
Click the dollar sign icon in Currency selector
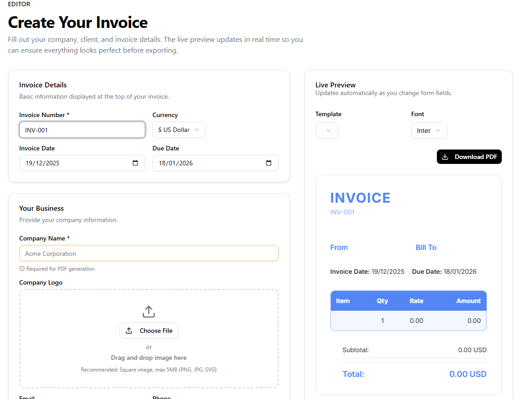click(x=160, y=130)
